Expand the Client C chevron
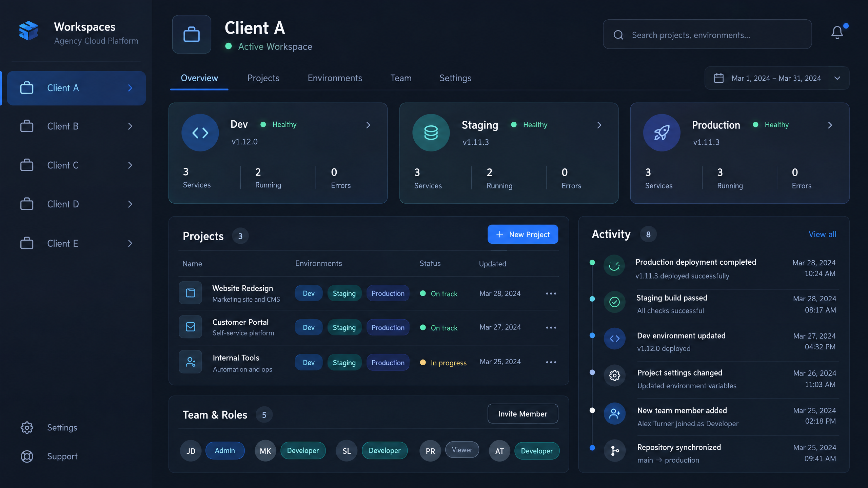 [130, 165]
